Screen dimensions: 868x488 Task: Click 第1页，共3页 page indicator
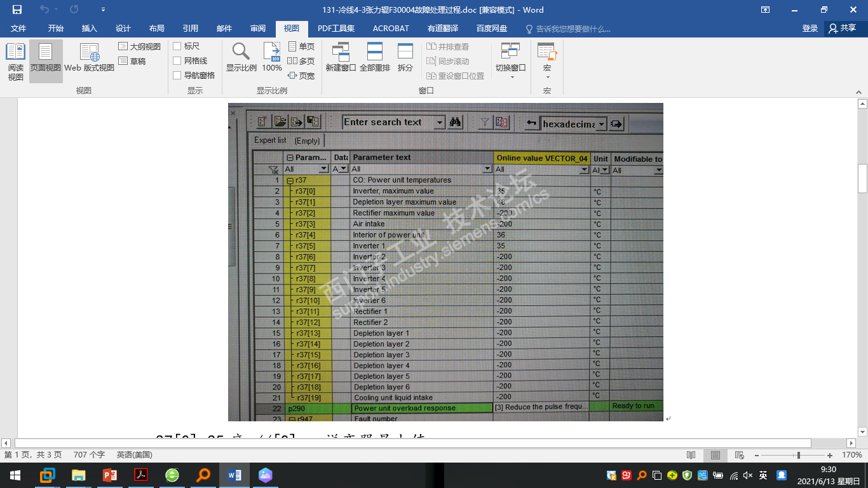tap(33, 455)
